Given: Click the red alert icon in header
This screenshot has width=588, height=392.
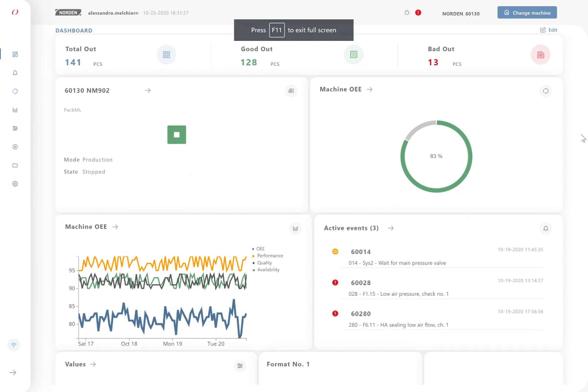Looking at the screenshot, I should pyautogui.click(x=418, y=13).
